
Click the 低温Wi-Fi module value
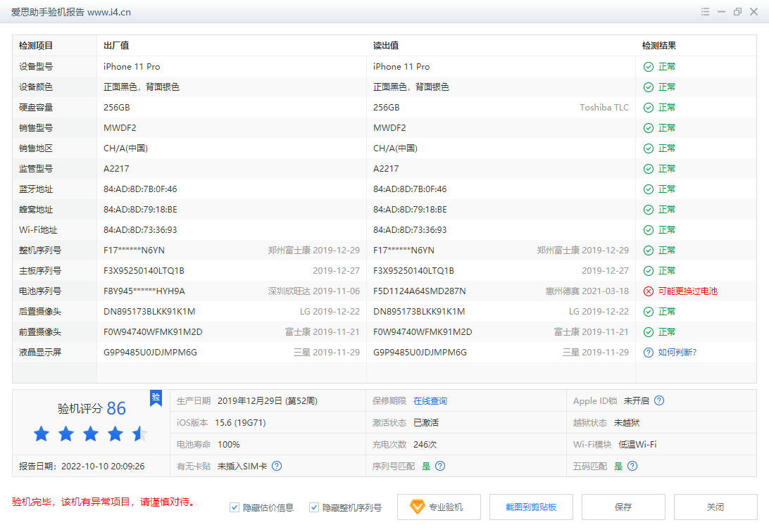click(x=637, y=444)
